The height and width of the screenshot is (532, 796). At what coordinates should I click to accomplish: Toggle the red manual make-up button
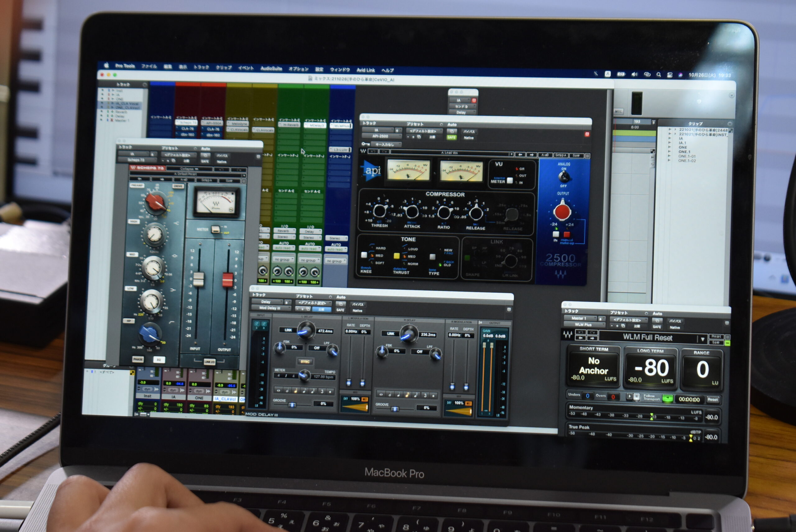[x=567, y=234]
